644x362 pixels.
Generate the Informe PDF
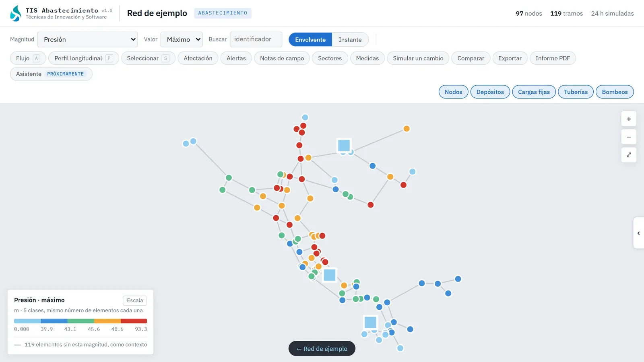tap(553, 58)
